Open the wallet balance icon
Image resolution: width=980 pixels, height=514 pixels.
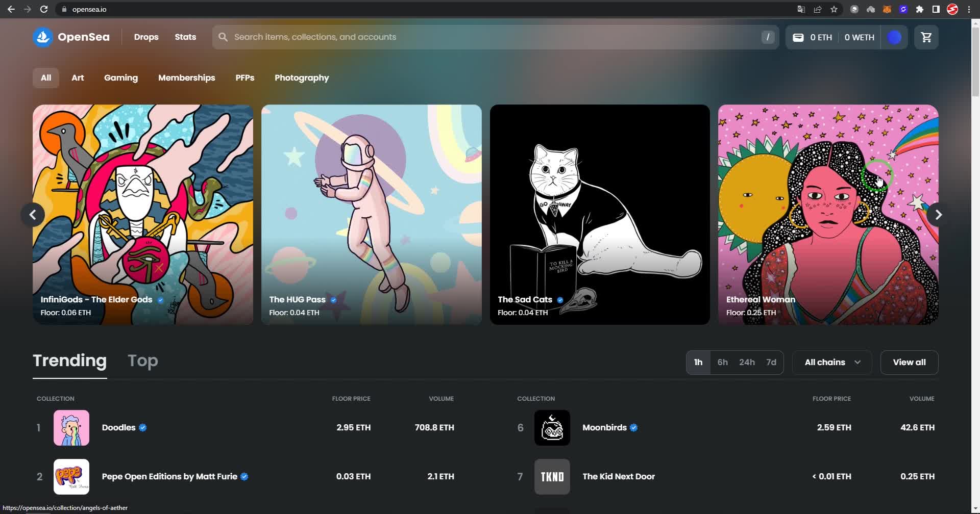[798, 37]
